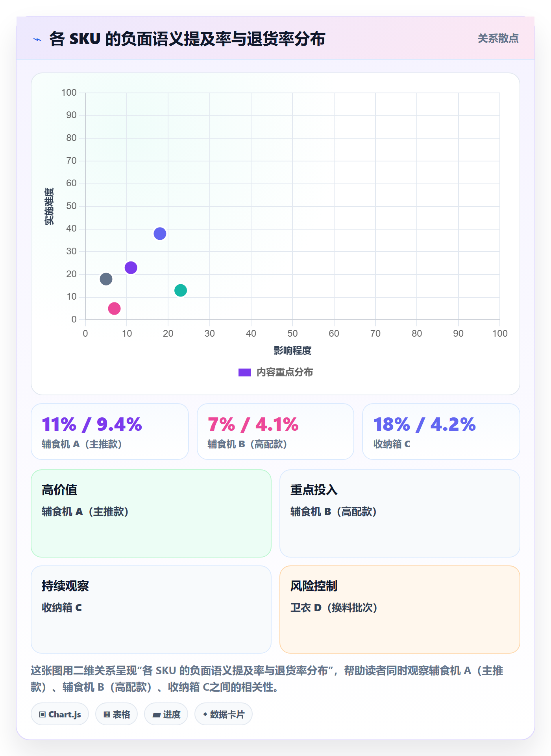The image size is (551, 756).
Task: Click the grid icon on 表格 chip
Action: (107, 715)
